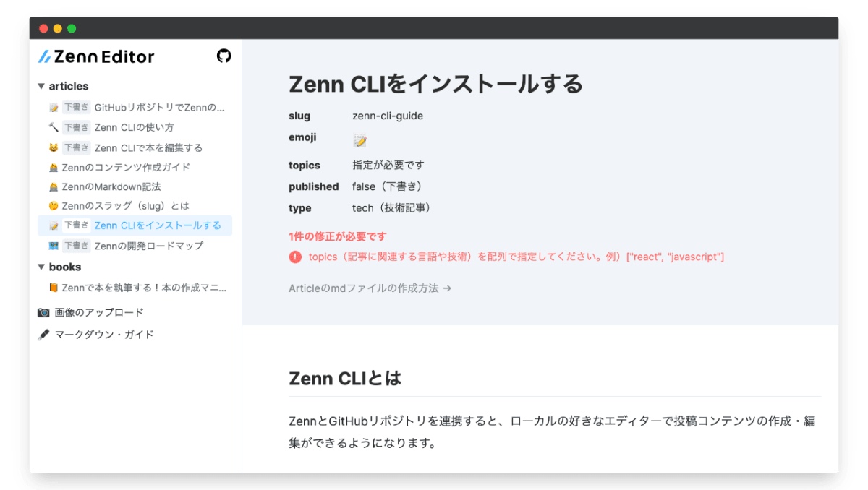
Task: Open GitHubリポジトリでZennの... article
Action: (135, 108)
